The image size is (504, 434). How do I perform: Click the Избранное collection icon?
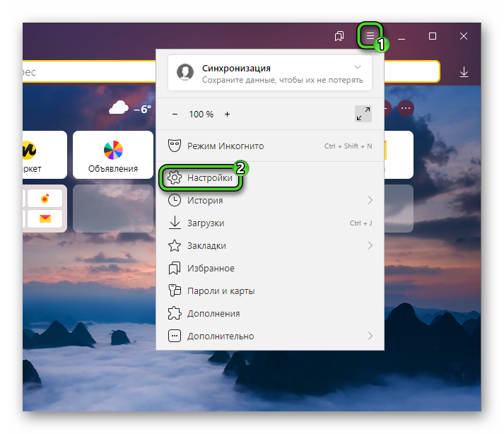[175, 268]
